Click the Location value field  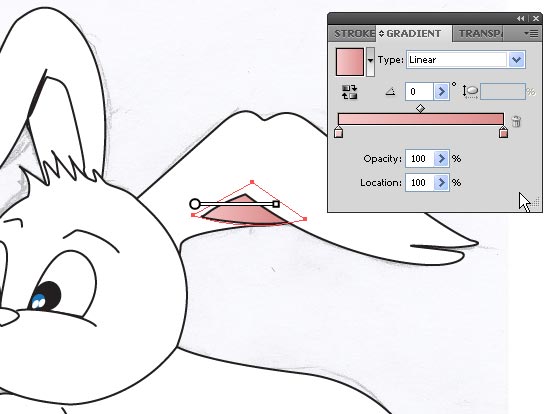(x=419, y=183)
